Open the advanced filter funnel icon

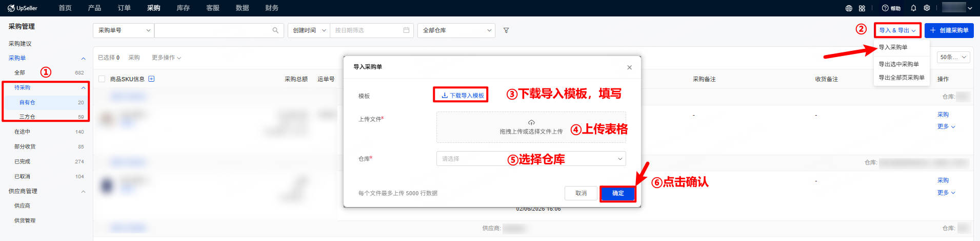[506, 30]
